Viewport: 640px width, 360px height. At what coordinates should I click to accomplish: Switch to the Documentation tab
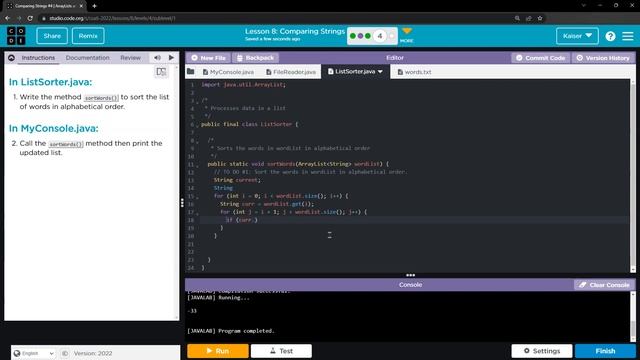[x=87, y=58]
